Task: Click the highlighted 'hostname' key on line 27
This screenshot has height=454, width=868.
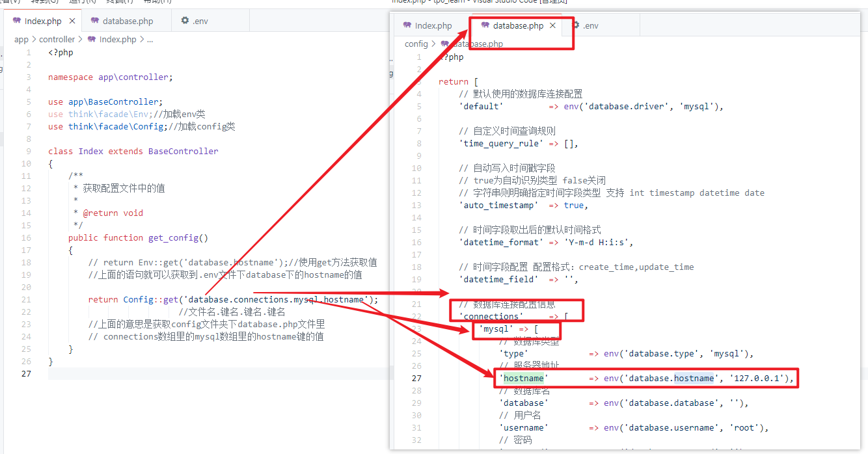Action: click(x=524, y=378)
